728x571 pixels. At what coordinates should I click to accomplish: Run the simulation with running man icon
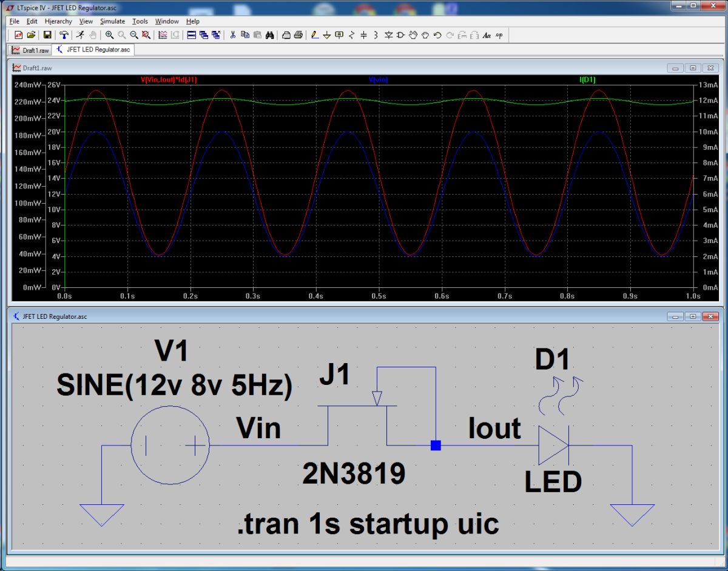tap(79, 35)
